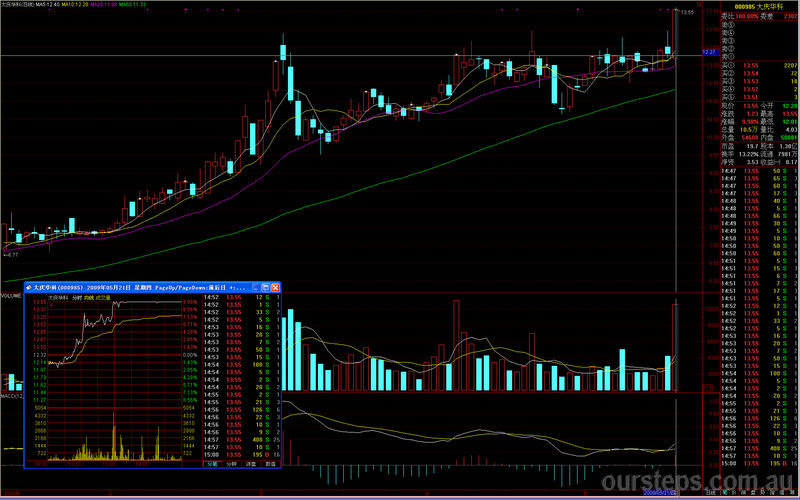This screenshot has height=500, width=800.
Task: Select the 14:54 100 row in popup tick list
Action: 242,365
